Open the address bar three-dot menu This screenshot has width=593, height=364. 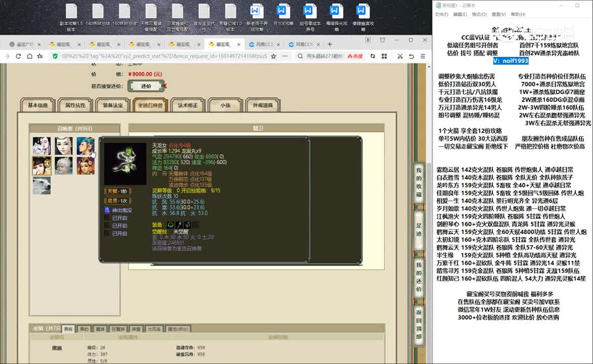pos(285,56)
